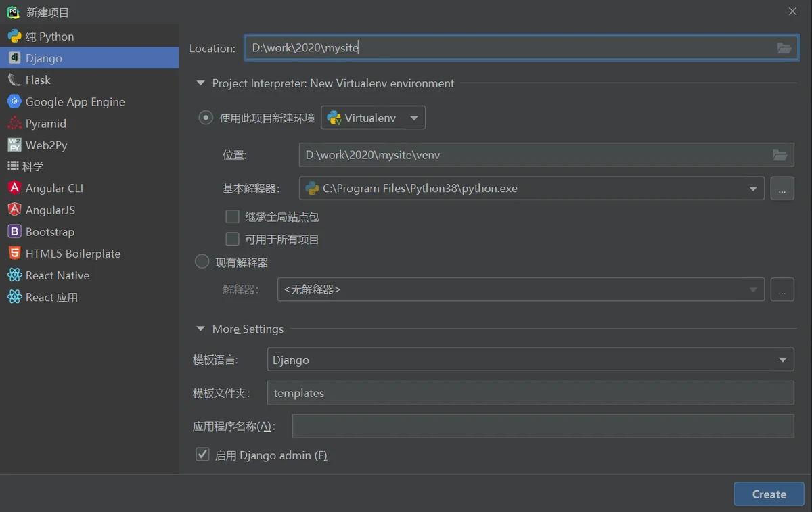Click the Angular CLI icon
This screenshot has height=512, width=812.
[14, 188]
